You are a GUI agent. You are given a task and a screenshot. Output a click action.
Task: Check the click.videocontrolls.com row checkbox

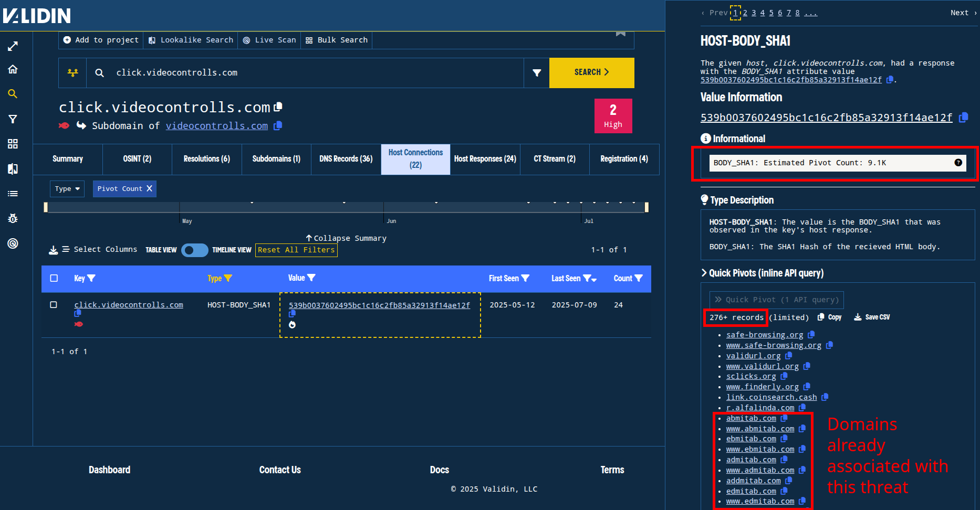coord(54,305)
